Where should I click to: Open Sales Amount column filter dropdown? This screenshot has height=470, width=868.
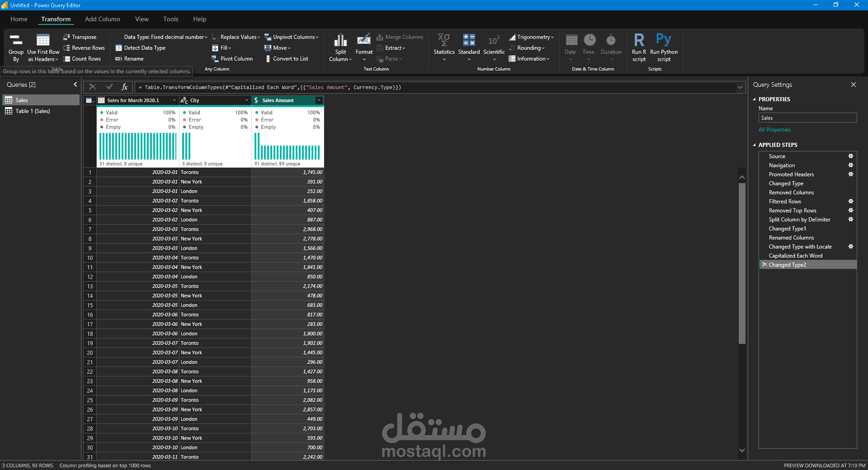(319, 100)
